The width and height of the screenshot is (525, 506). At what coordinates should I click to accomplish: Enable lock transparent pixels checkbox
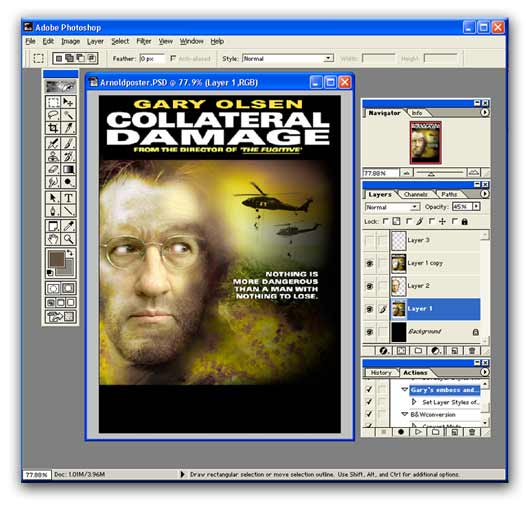pos(386,221)
